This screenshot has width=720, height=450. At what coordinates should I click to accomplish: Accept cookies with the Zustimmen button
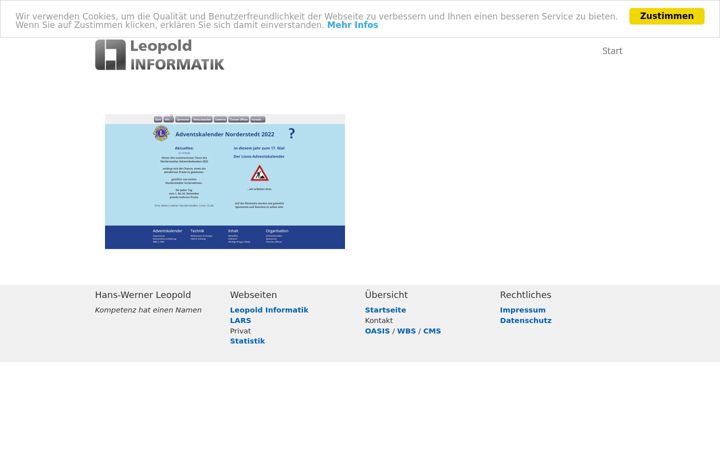tap(666, 16)
